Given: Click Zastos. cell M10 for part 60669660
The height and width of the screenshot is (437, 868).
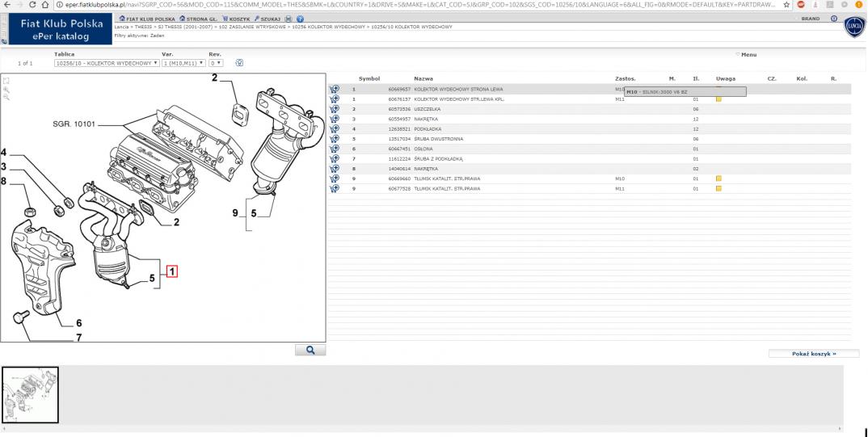Looking at the screenshot, I should [x=619, y=179].
